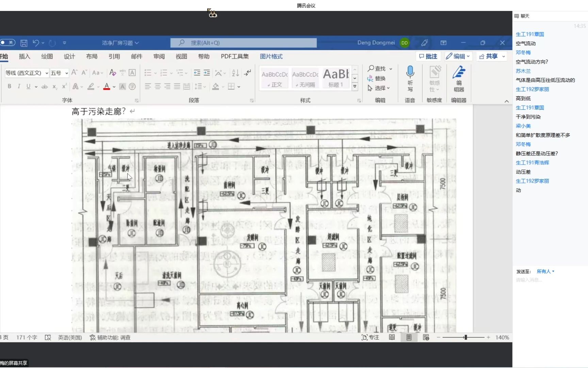Image resolution: width=588 pixels, height=368 pixels.
Task: Decrease indent icon
Action: [x=197, y=73]
